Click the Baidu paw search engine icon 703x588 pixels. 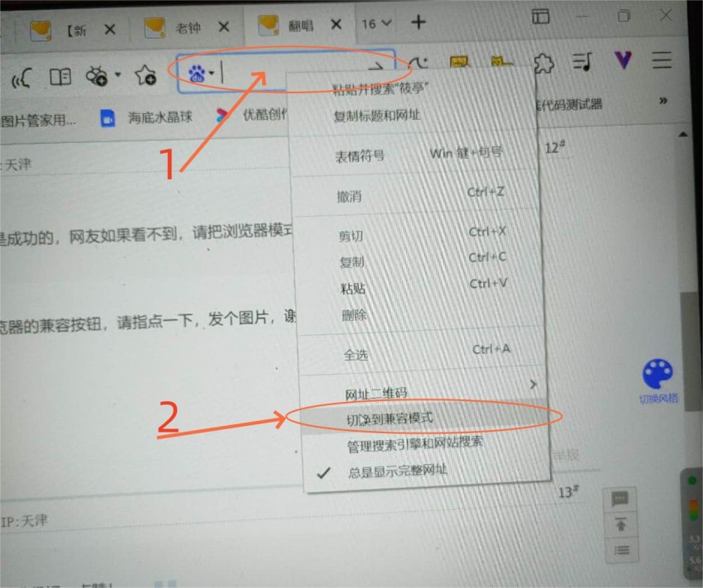pyautogui.click(x=197, y=75)
